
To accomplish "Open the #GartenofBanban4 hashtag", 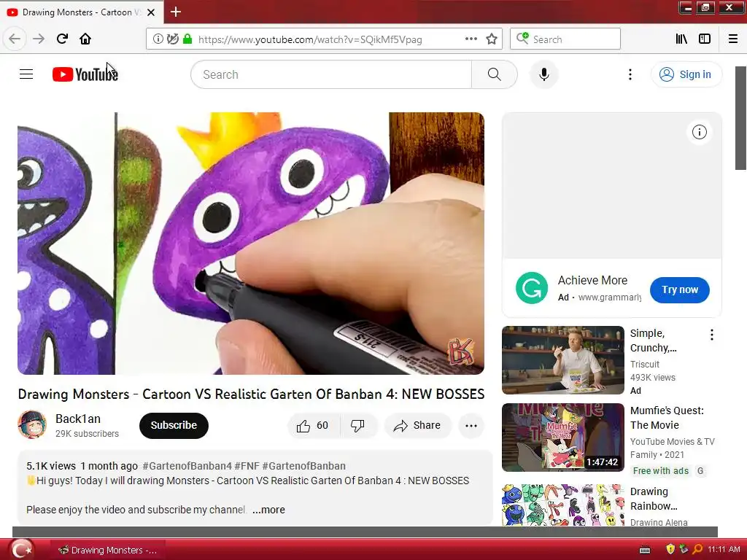I will tap(187, 466).
